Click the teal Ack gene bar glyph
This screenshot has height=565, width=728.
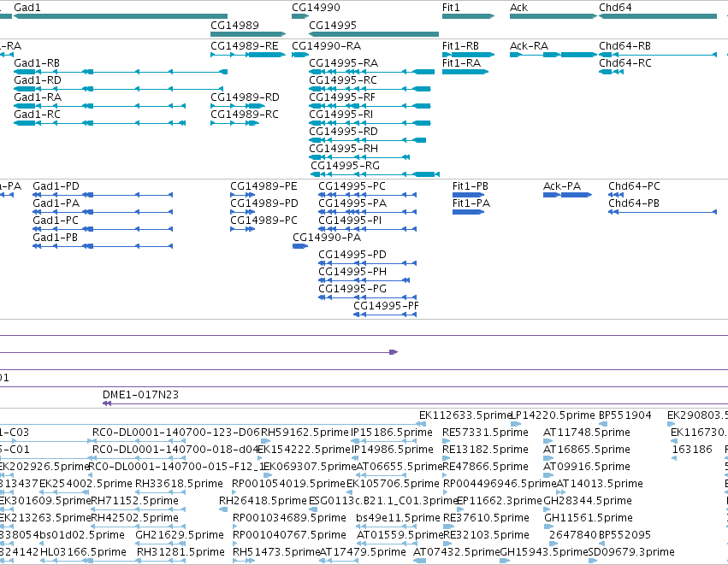click(553, 16)
